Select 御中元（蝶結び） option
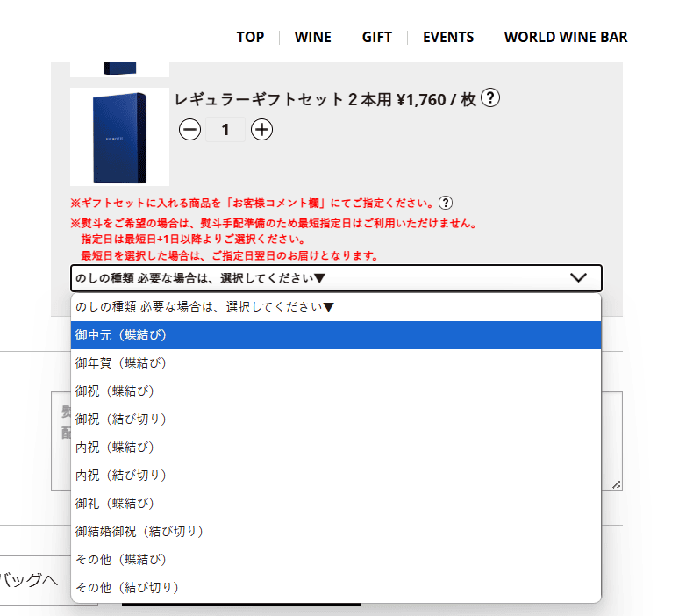Viewport: 686px width, 616px height. tap(336, 335)
